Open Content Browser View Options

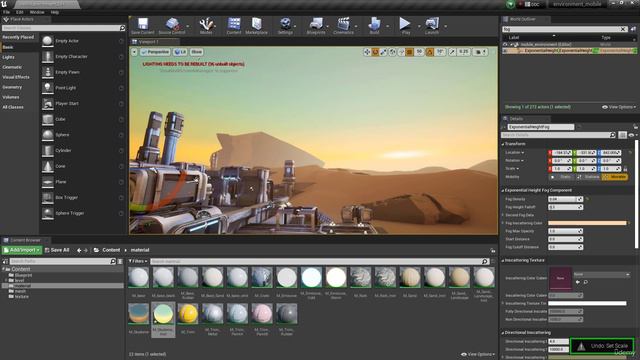[x=479, y=354]
